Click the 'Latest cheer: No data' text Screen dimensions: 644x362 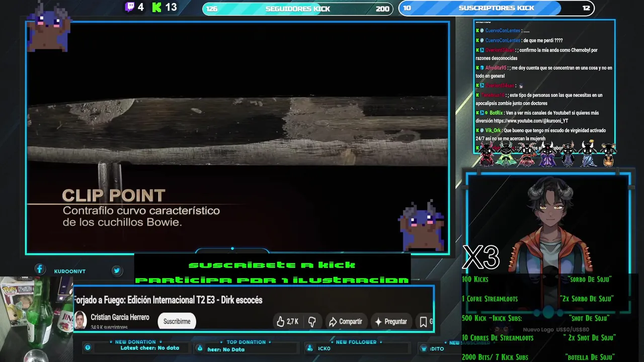click(x=149, y=348)
